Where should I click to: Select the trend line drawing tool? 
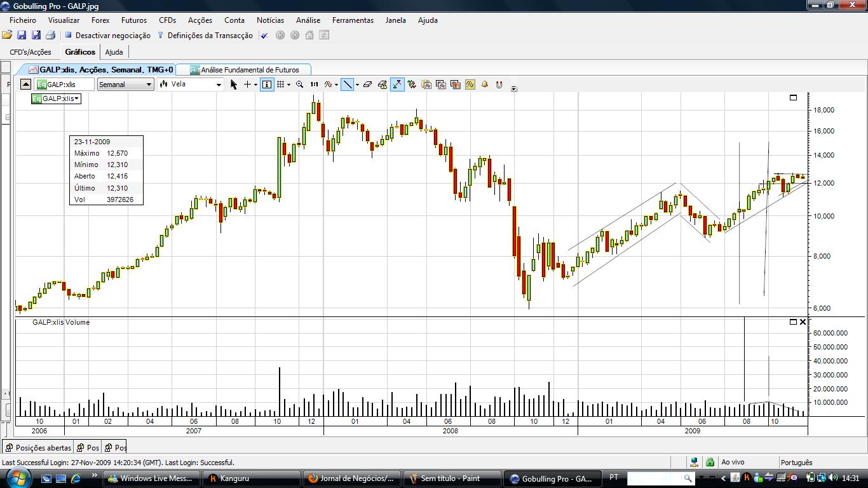point(347,85)
